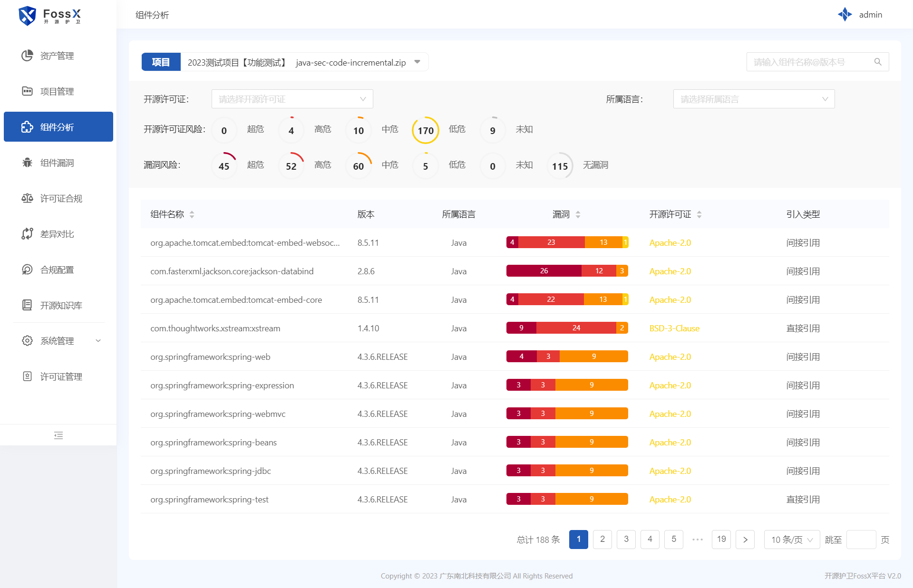The width and height of the screenshot is (913, 588).
Task: Click the 组件分析 puzzle icon
Action: coord(27,127)
